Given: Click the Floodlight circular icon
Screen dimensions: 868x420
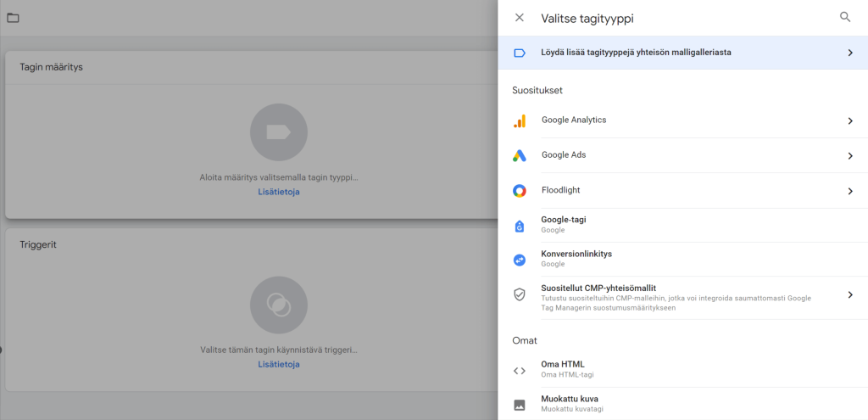Looking at the screenshot, I should tap(520, 191).
